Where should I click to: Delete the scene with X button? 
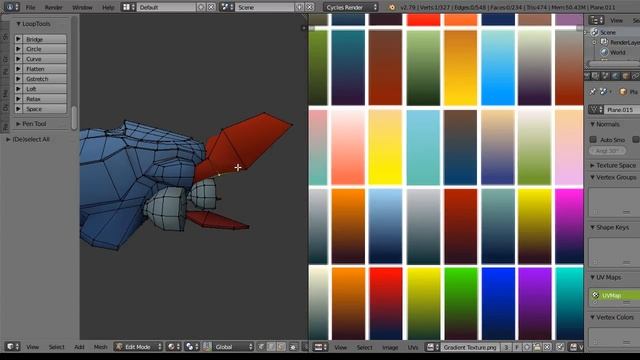click(x=309, y=7)
